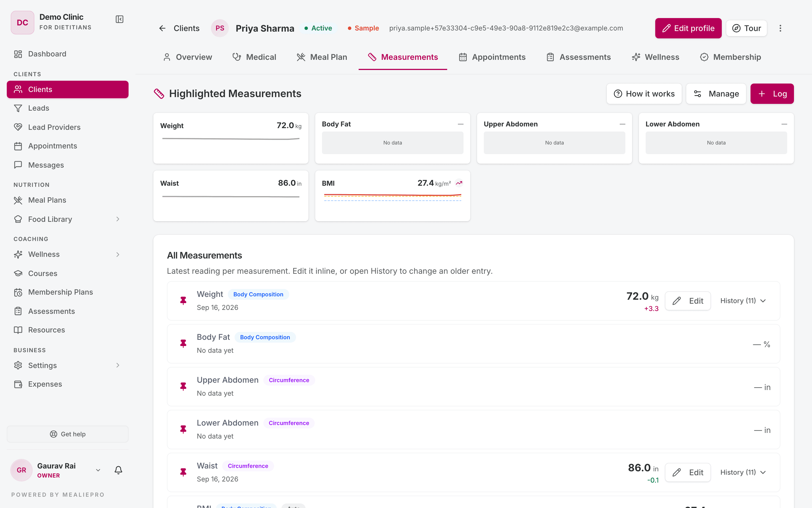
Task: Click the Leads funnel icon
Action: (18, 108)
